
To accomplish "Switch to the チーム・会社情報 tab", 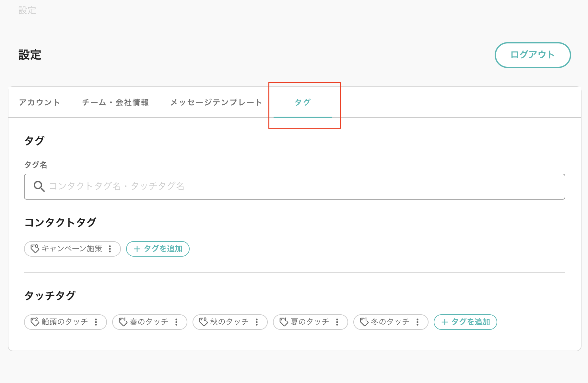I will tap(115, 102).
